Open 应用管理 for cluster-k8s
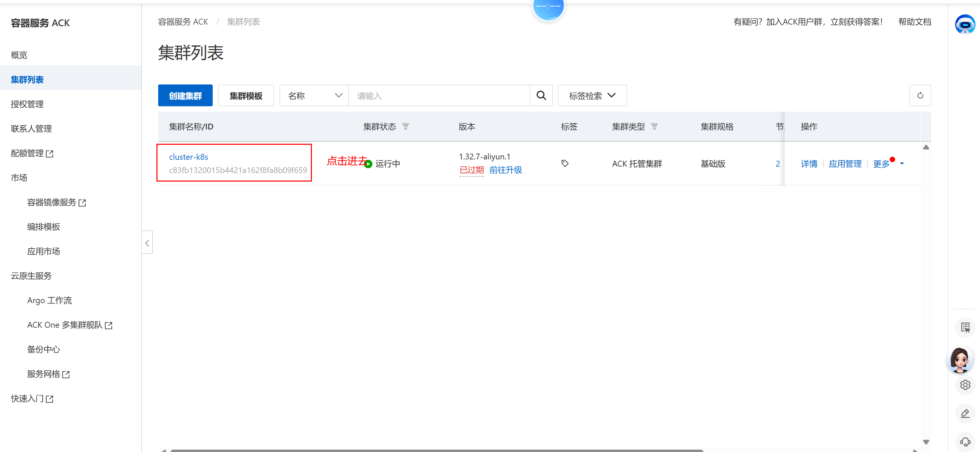 845,164
